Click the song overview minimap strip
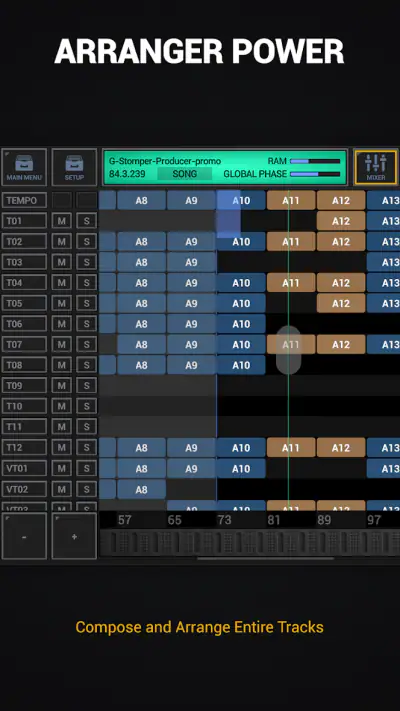 [x=249, y=542]
